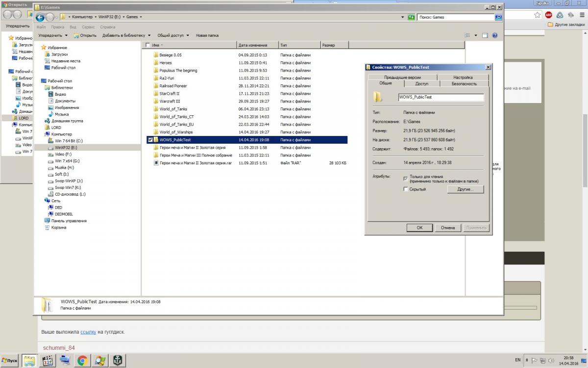
Task: Click the CD-дисковод (L:) drive icon
Action: (51, 194)
